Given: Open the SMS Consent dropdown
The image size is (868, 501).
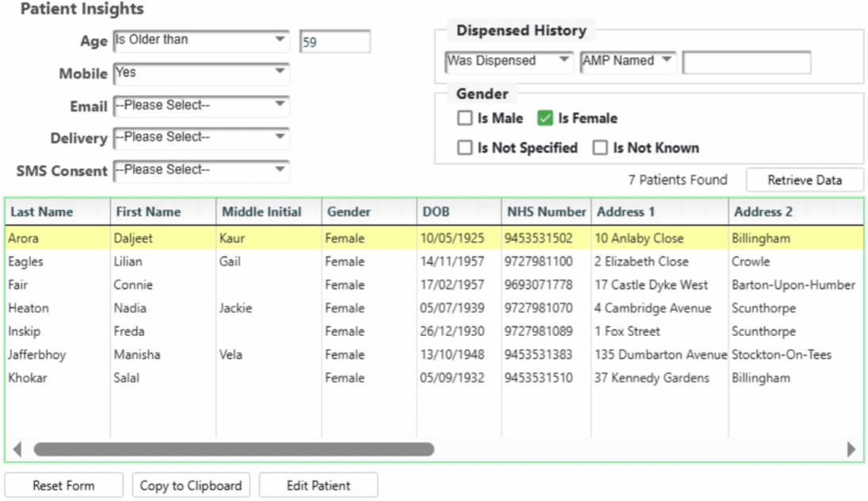Looking at the screenshot, I should [x=201, y=170].
